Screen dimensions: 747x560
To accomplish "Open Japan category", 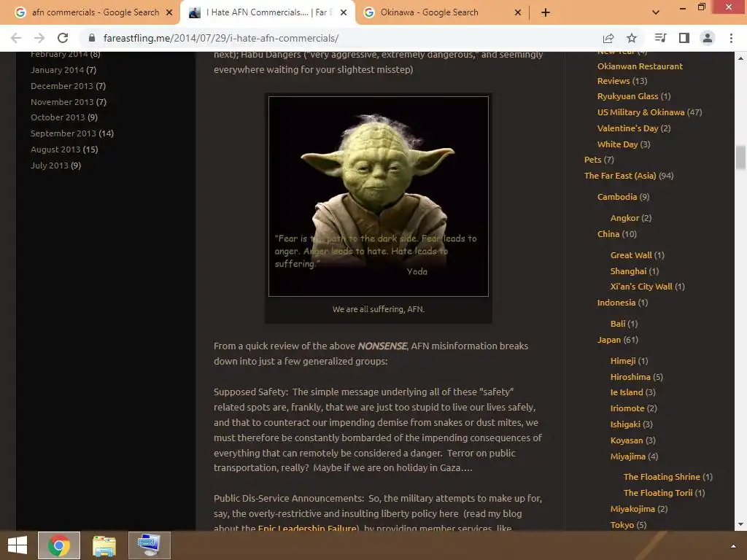I will (x=609, y=340).
